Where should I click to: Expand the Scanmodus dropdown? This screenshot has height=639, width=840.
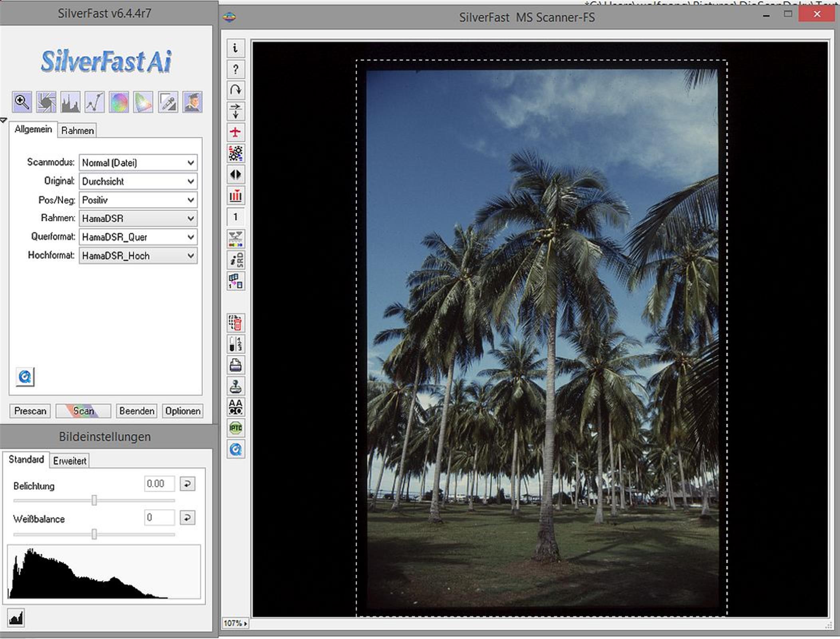(138, 163)
